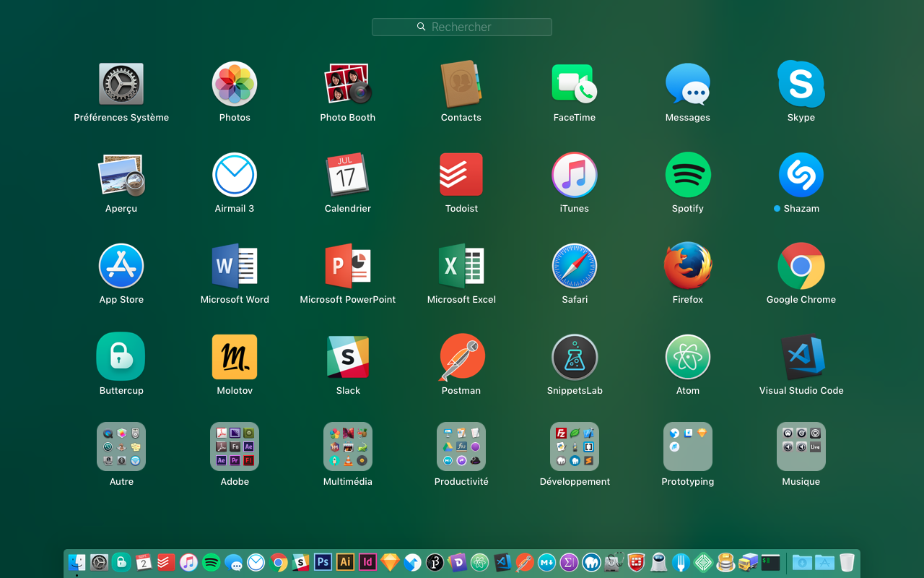Open the App Store

[x=121, y=267]
